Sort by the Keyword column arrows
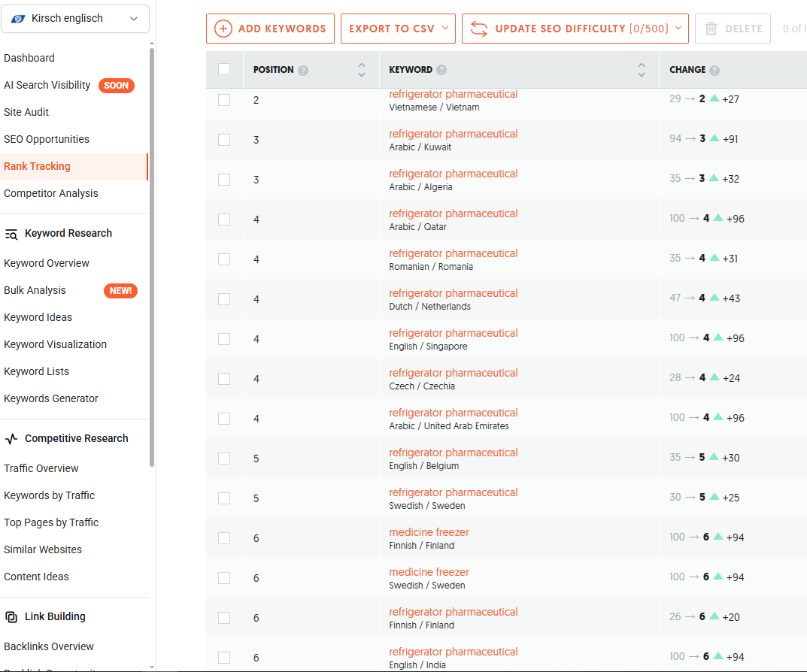 coord(641,70)
